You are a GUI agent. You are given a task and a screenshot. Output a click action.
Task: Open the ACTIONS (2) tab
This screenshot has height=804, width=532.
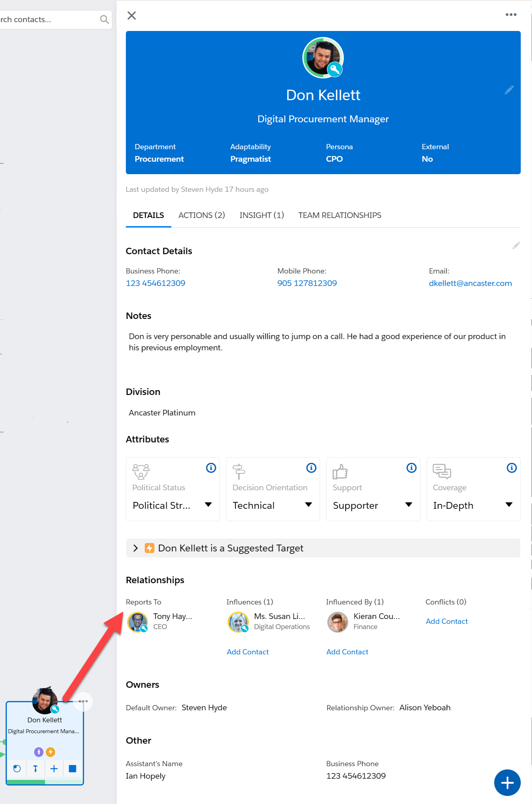point(201,215)
